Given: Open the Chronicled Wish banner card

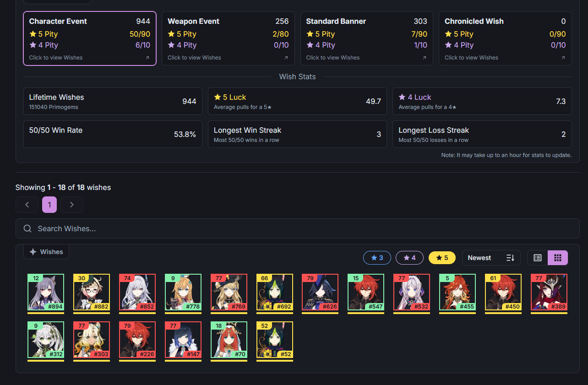Looking at the screenshot, I should pyautogui.click(x=505, y=38).
